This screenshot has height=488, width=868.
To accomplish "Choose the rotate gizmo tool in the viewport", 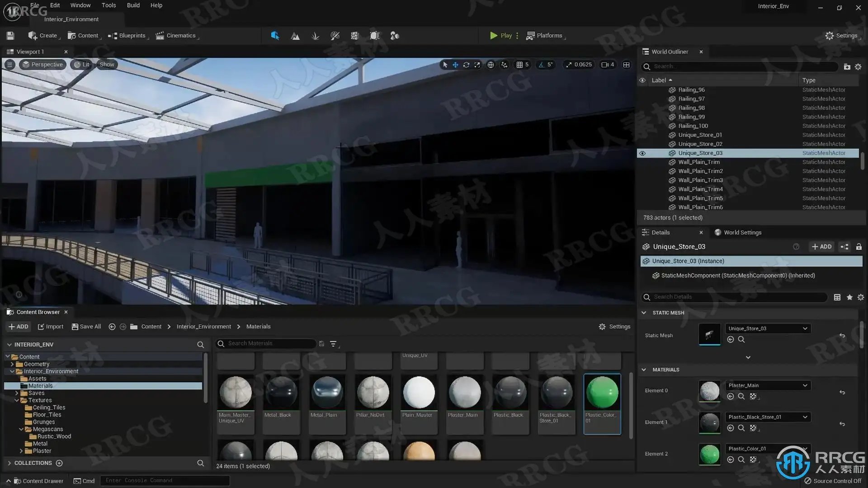I will tap(466, 65).
